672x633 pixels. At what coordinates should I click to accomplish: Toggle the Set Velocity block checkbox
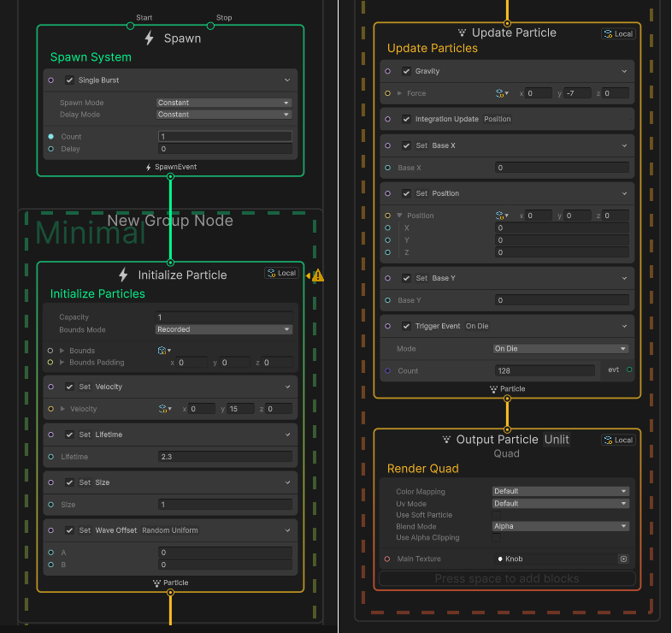pyautogui.click(x=69, y=387)
